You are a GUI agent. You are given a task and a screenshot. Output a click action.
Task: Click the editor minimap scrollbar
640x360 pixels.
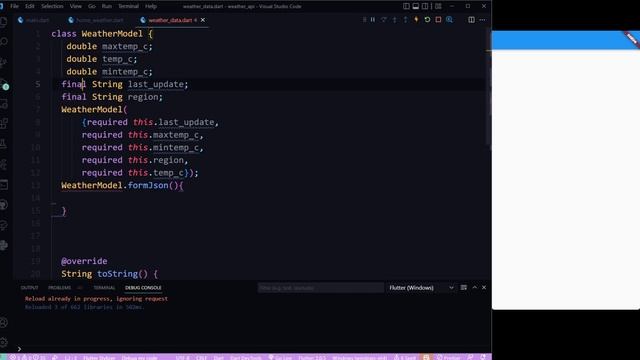point(488,88)
